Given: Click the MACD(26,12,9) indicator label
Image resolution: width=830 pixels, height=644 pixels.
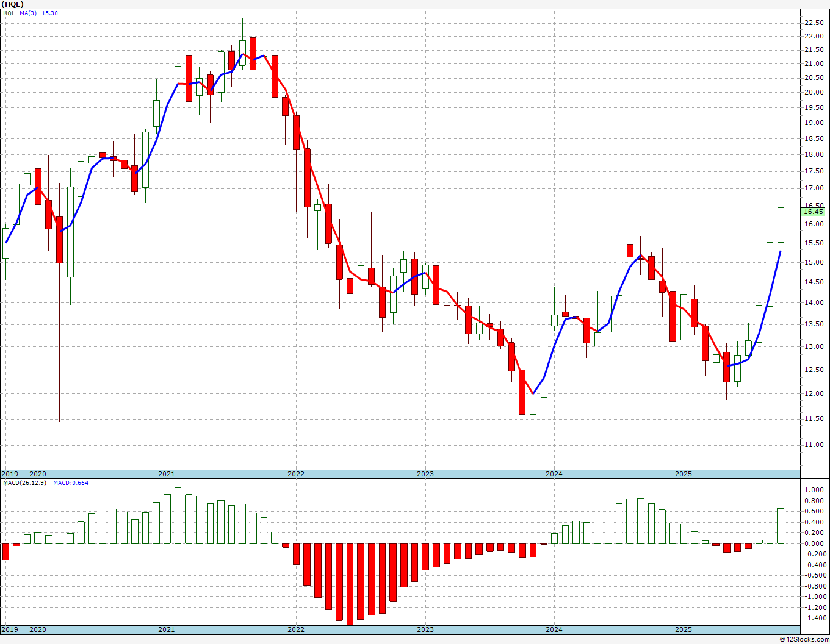Looking at the screenshot, I should [x=24, y=482].
